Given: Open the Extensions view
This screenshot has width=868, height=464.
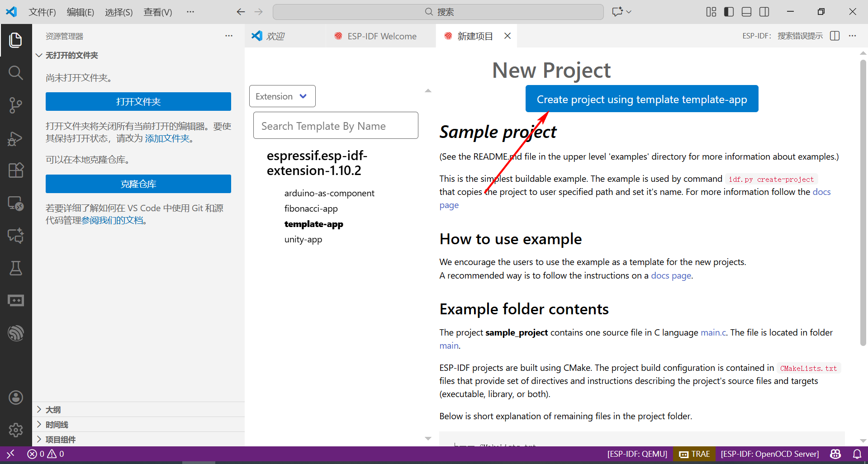Looking at the screenshot, I should coord(16,170).
